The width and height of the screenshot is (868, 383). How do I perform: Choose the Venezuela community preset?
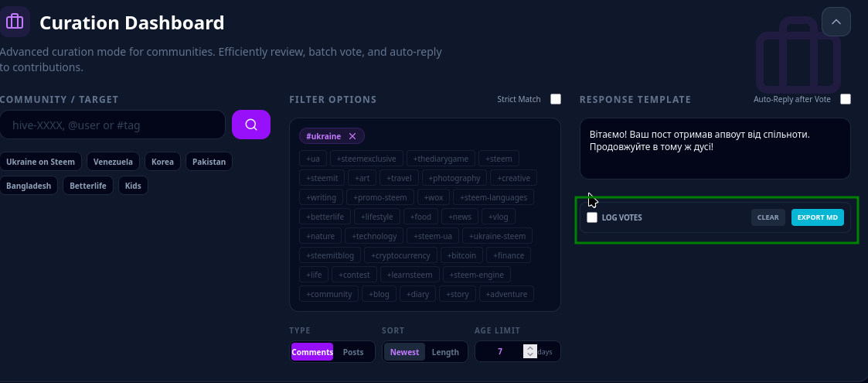(x=113, y=162)
